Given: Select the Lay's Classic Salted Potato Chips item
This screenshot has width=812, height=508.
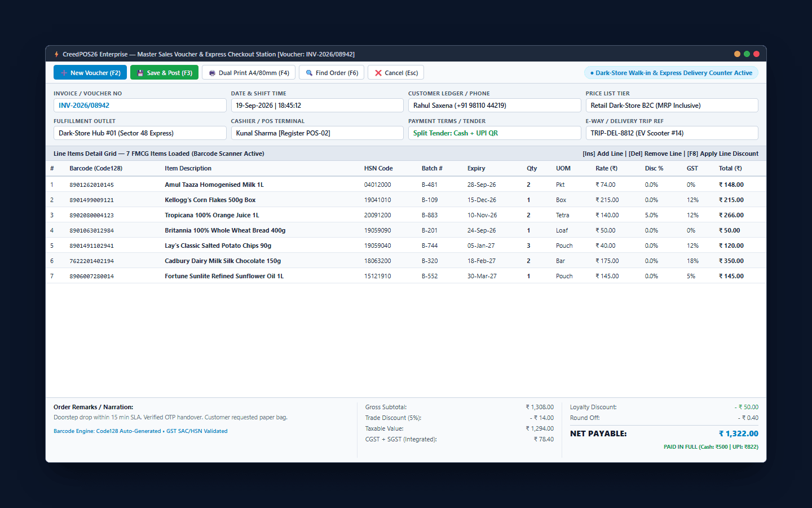Looking at the screenshot, I should (x=406, y=246).
